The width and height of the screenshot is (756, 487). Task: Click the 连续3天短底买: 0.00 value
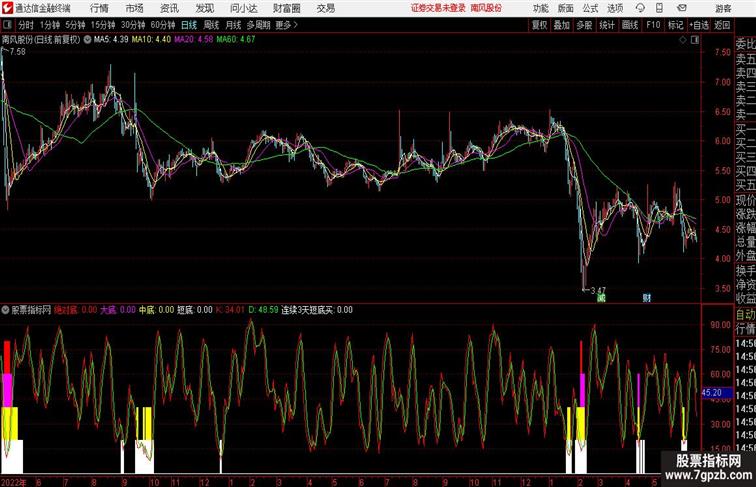coord(317,310)
